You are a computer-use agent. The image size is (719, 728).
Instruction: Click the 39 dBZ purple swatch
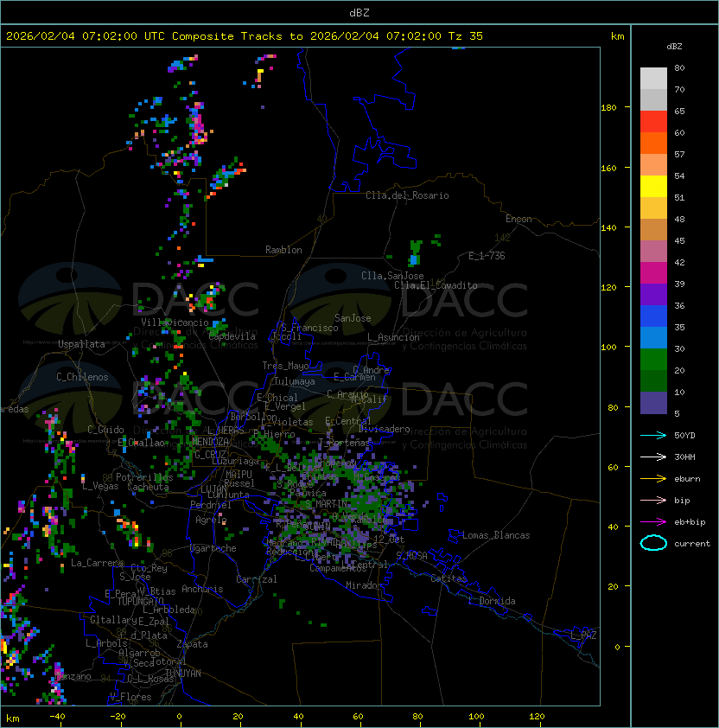pyautogui.click(x=653, y=294)
